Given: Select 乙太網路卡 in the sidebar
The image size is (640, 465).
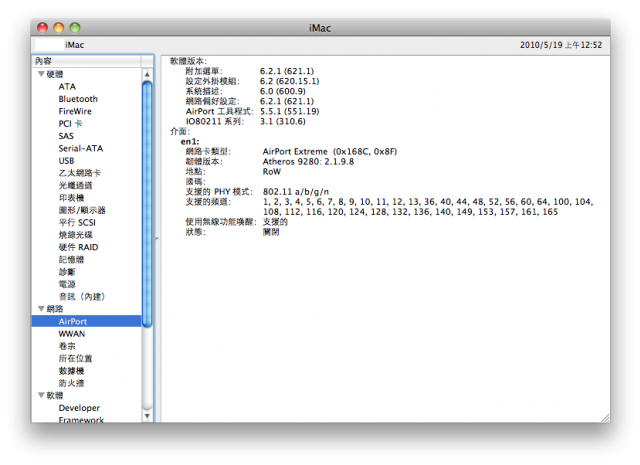Looking at the screenshot, I should (x=80, y=173).
